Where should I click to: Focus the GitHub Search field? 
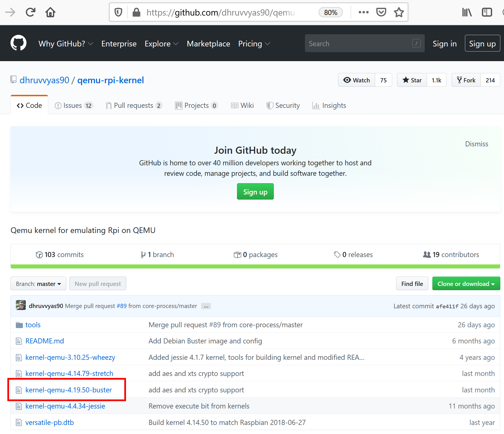(x=365, y=43)
